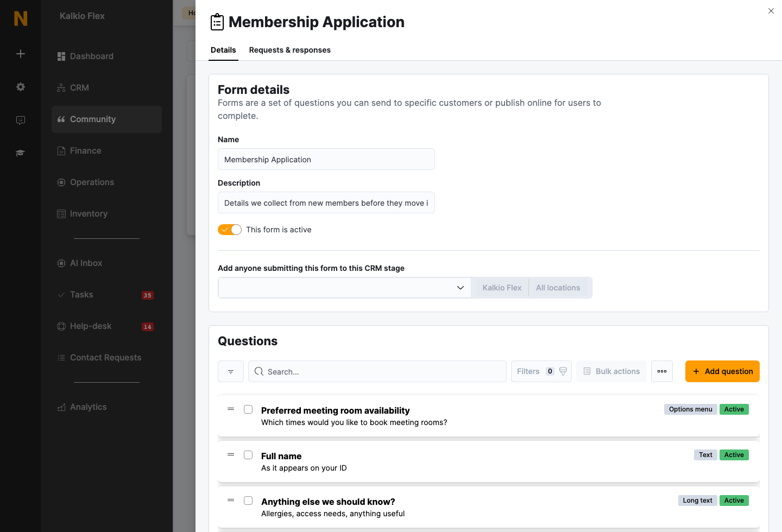
Task: Click the orange N logo icon
Action: tap(21, 18)
